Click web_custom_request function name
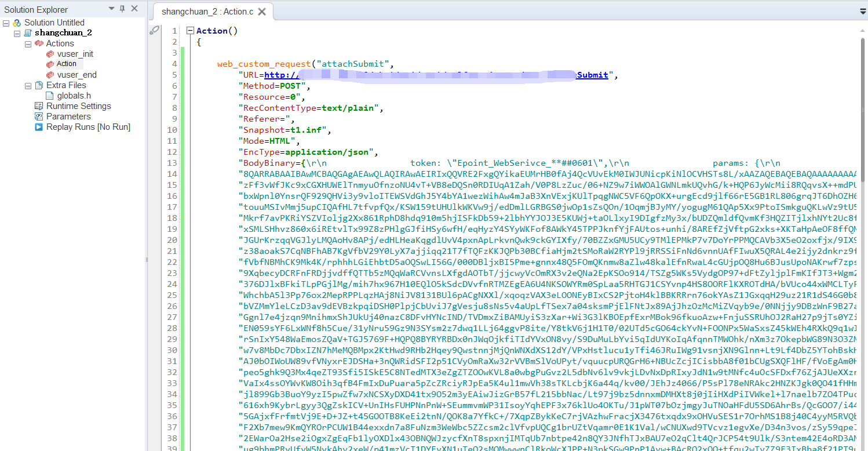 [x=264, y=64]
